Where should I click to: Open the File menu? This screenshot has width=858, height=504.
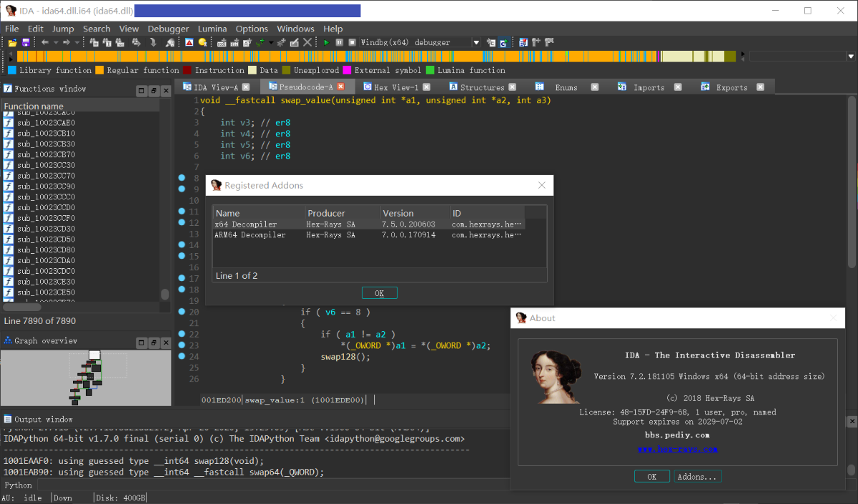[12, 29]
